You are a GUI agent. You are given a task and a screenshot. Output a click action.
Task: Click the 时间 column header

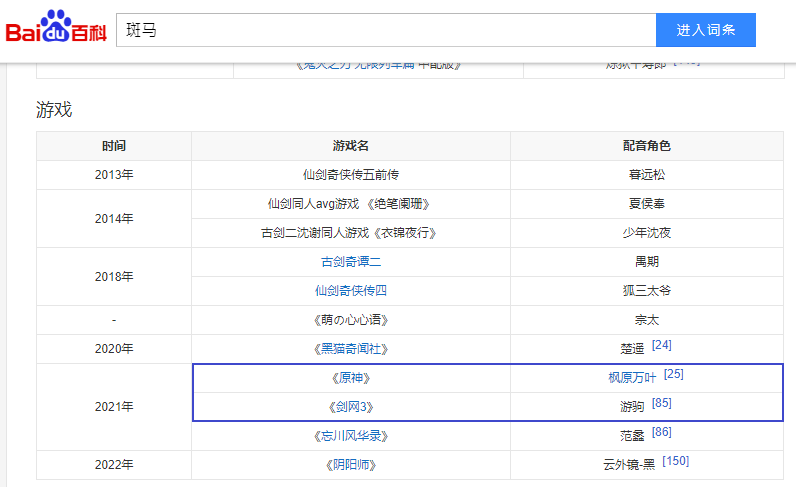click(114, 146)
